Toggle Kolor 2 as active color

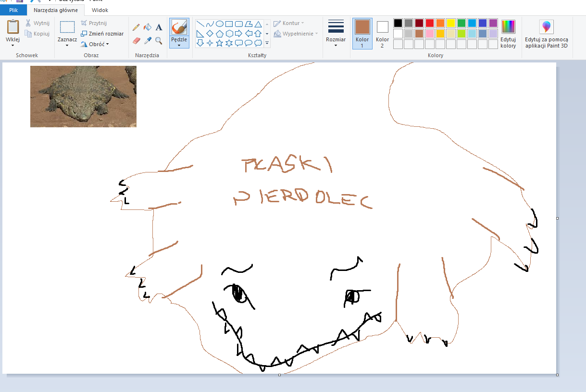pyautogui.click(x=382, y=34)
